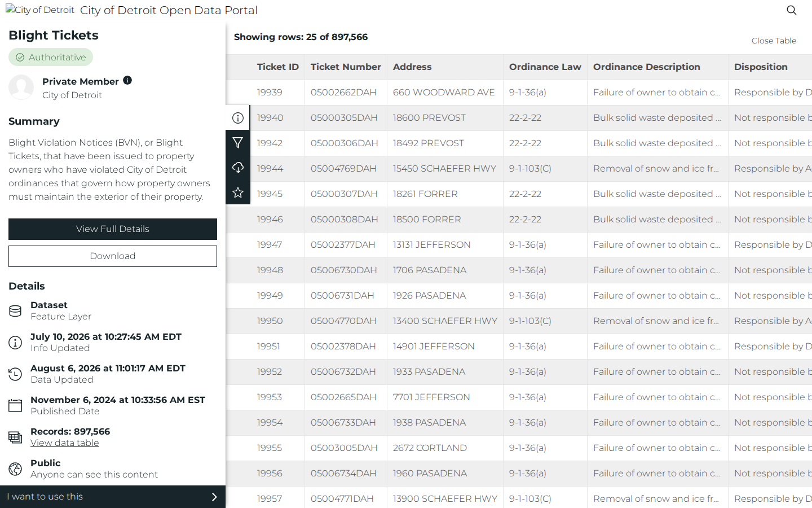Click 'Showing rows: 25 of 897,566' text
Screen dimensions: 812x508
click(x=301, y=37)
